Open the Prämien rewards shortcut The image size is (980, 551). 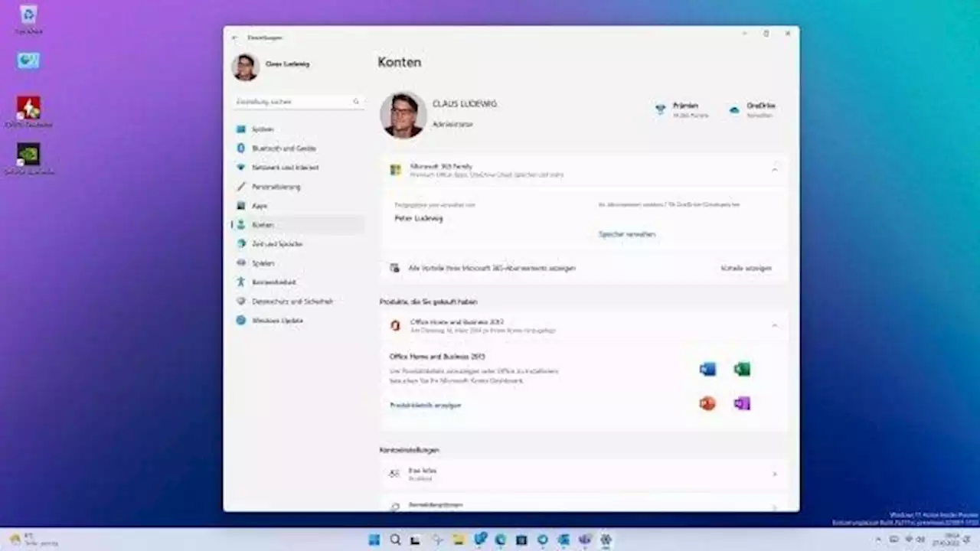[x=681, y=109]
